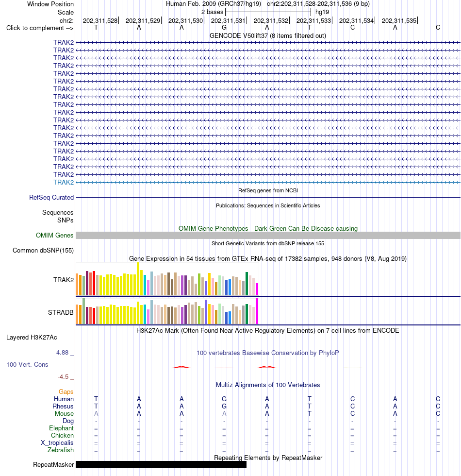Select the Layered H3K27Ac track label
The image size is (461, 476).
coord(32,337)
